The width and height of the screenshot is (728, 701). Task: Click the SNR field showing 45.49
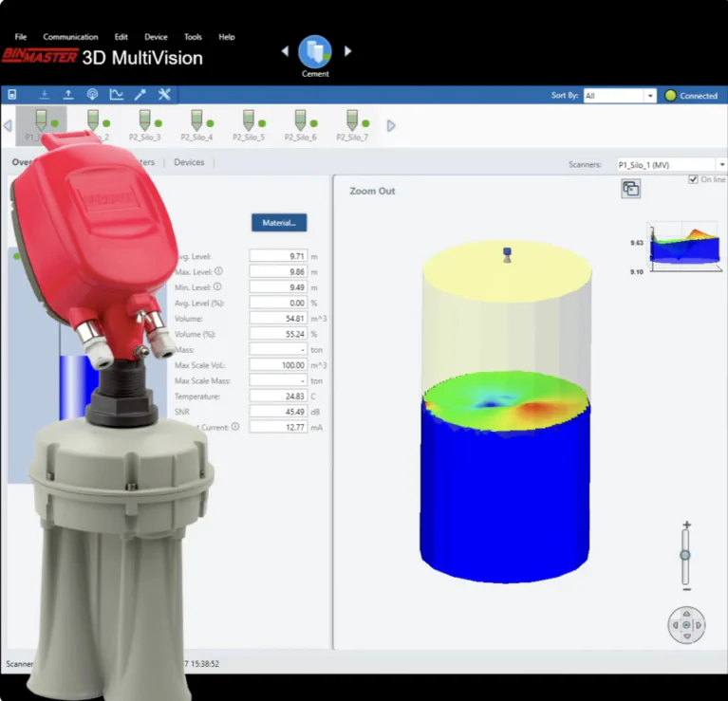point(278,412)
